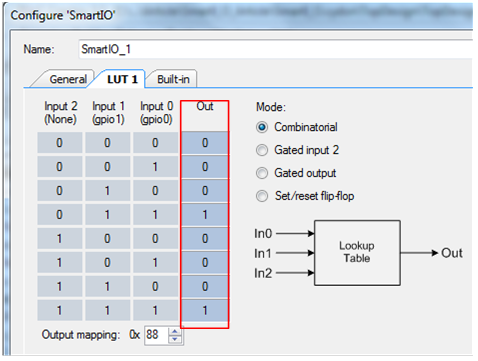Image resolution: width=478 pixels, height=361 pixels.
Task: Click the In0 label in the diagram
Action: [263, 233]
